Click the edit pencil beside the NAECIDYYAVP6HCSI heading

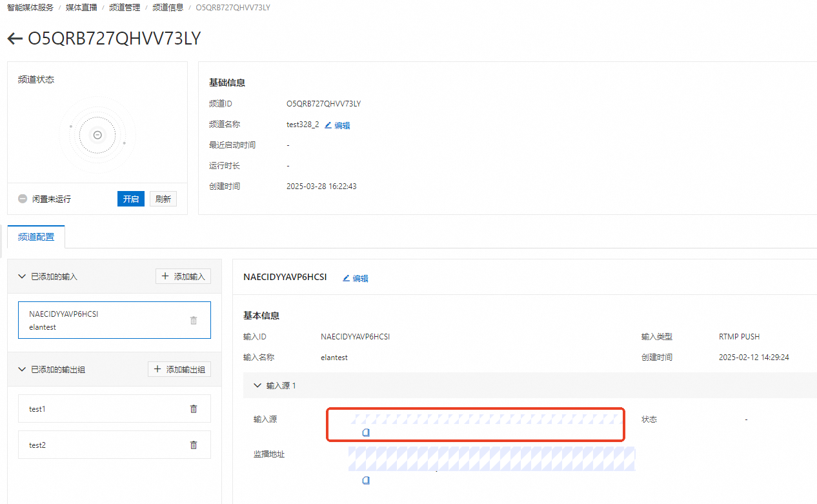point(346,278)
